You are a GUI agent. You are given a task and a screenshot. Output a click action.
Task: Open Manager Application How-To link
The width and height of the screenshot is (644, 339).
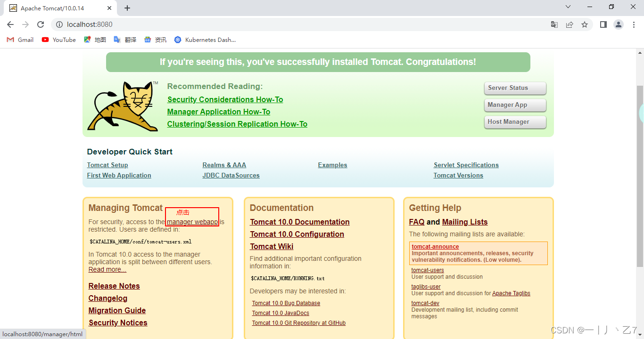click(x=219, y=112)
